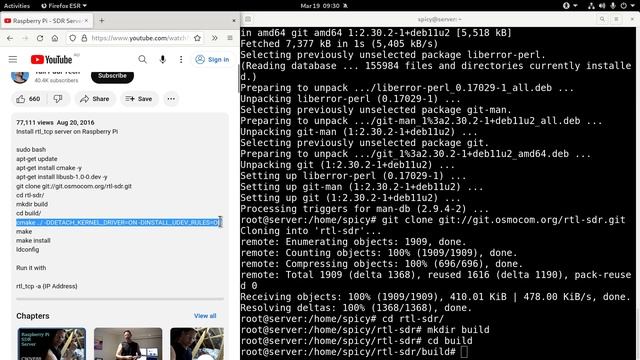Open the accessibility menu in top bar

coord(569,6)
